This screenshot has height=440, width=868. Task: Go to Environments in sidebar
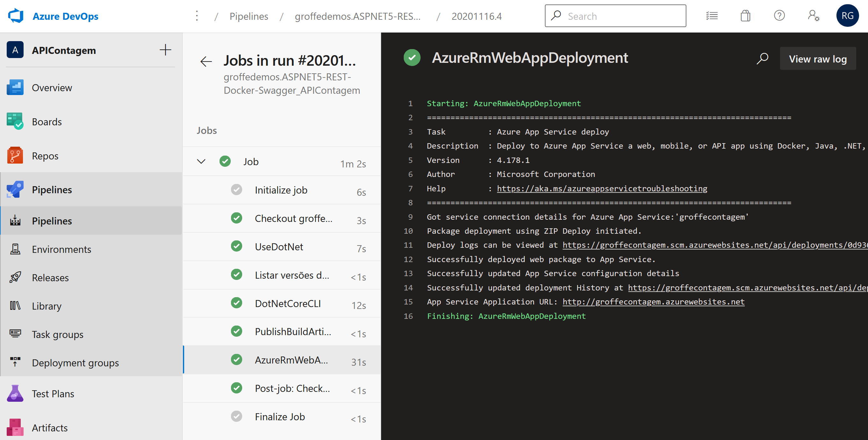61,249
